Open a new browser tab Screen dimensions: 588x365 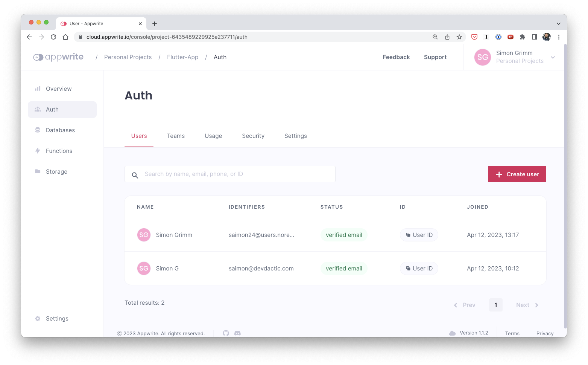click(155, 24)
